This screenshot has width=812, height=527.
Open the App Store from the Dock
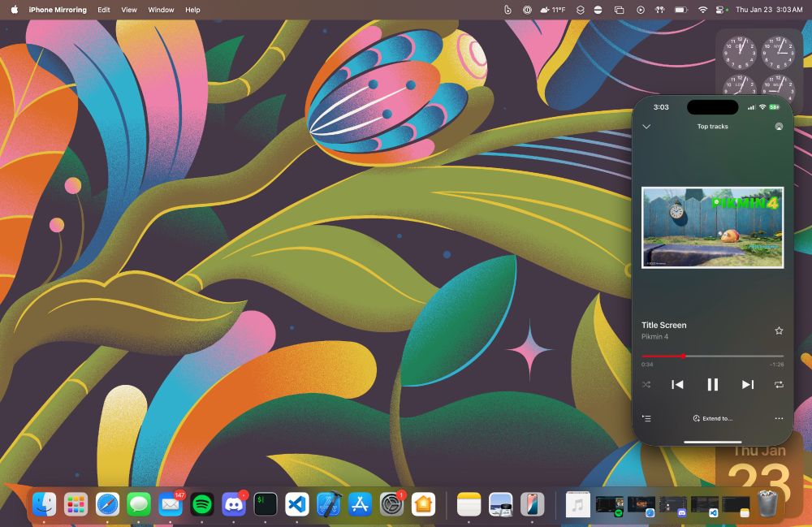(x=360, y=504)
